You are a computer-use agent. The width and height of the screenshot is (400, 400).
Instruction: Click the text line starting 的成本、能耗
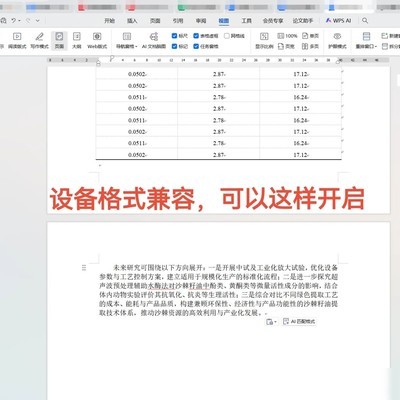point(219,304)
